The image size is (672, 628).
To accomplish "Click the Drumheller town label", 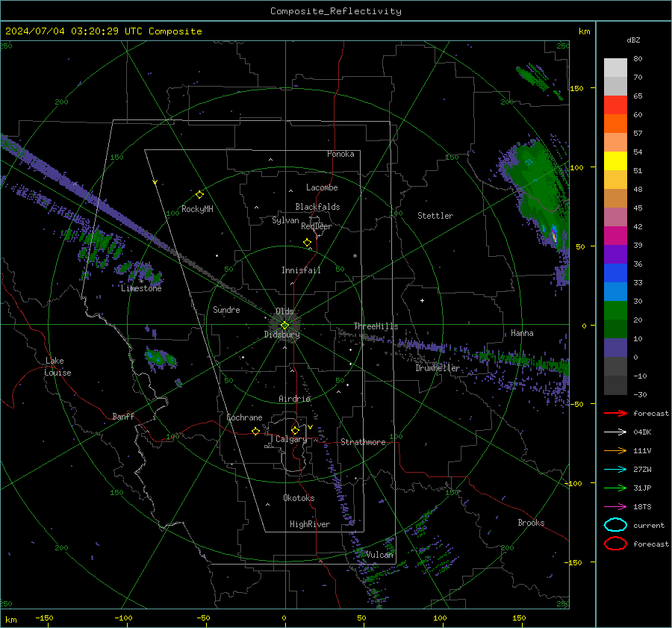I will coord(438,368).
